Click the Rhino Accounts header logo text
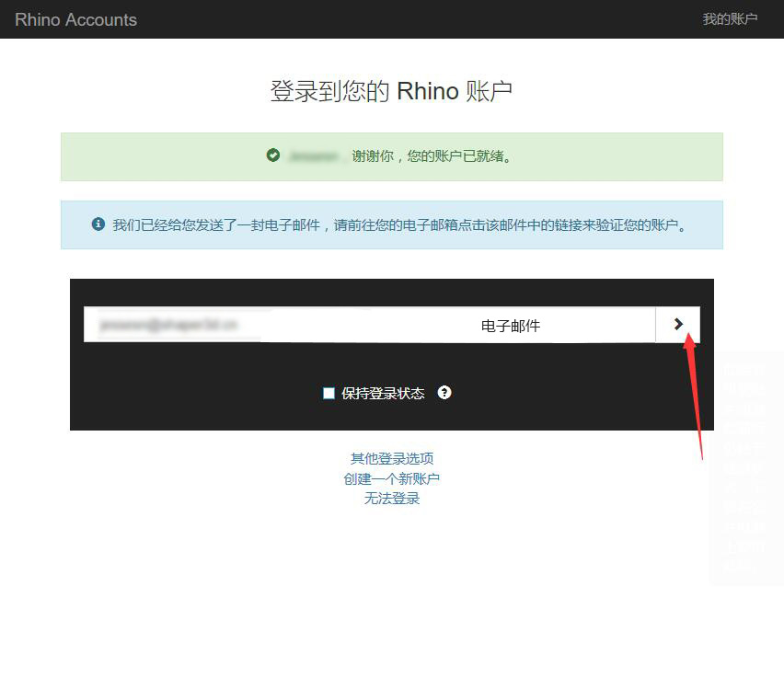Viewport: 784px width, 678px height. [x=75, y=19]
